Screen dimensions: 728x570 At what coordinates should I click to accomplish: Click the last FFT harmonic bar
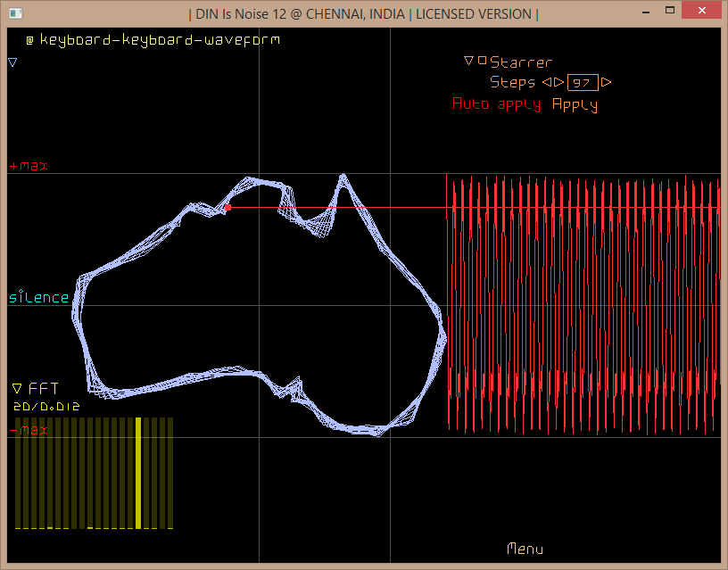(x=169, y=472)
